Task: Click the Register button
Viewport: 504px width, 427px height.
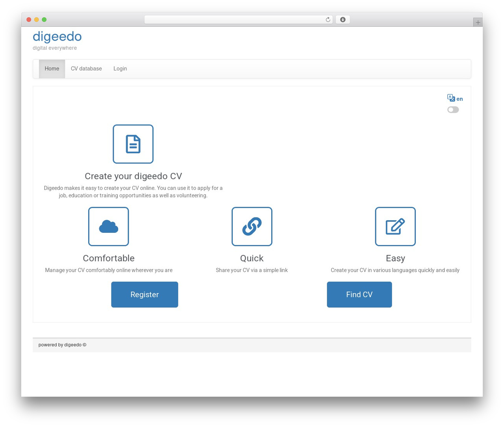Action: pos(145,295)
